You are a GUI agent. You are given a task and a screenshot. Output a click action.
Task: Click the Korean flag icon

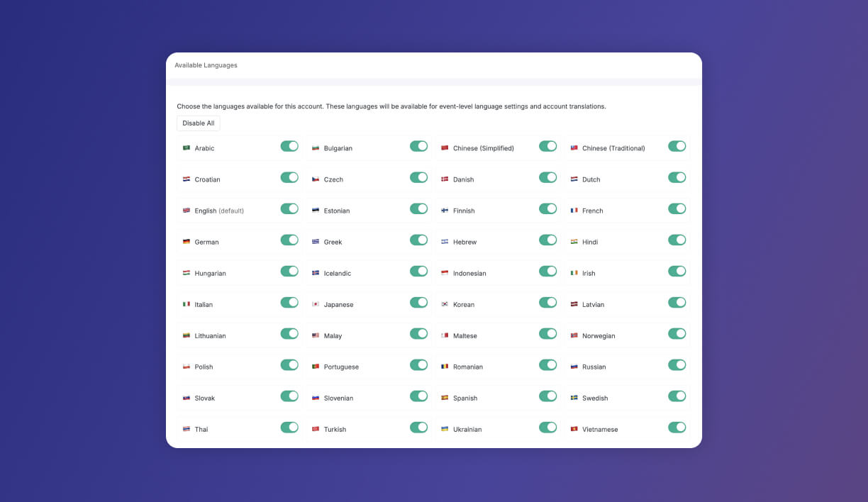tap(446, 304)
